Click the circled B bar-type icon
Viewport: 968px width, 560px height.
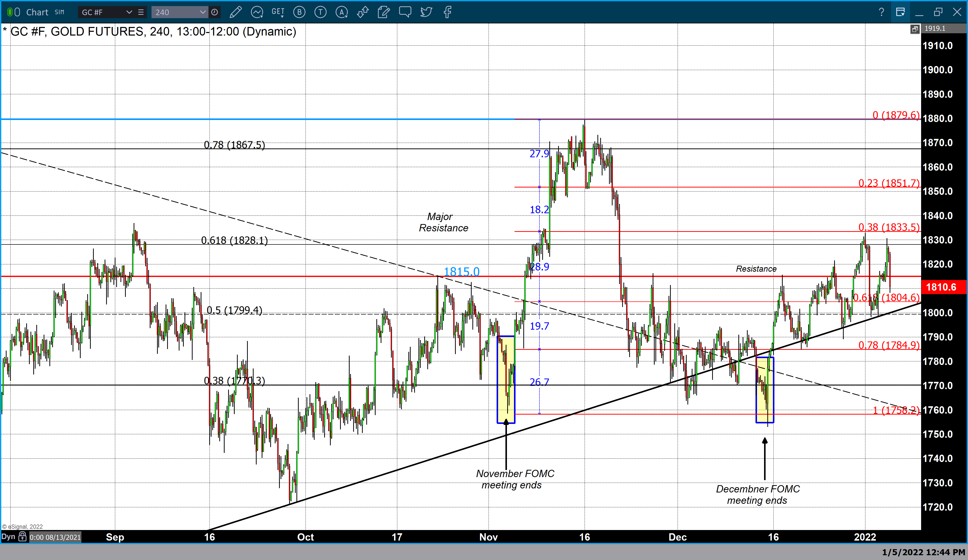[299, 12]
